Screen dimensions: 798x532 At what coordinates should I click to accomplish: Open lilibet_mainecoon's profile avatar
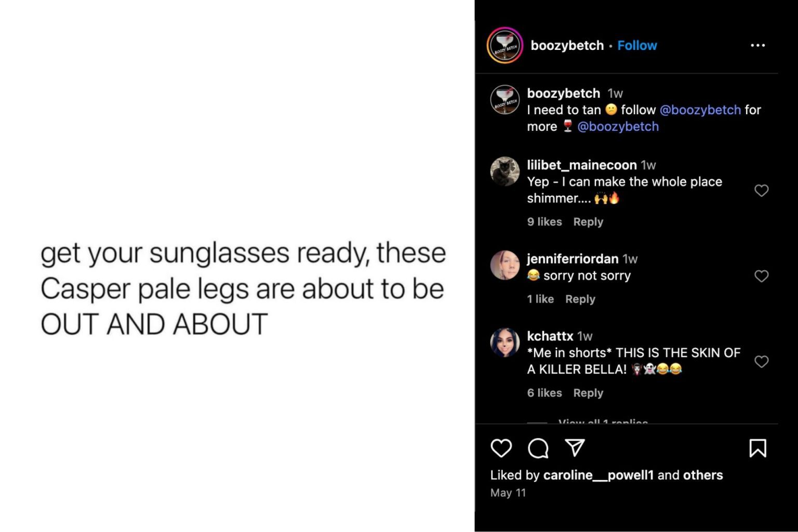504,171
